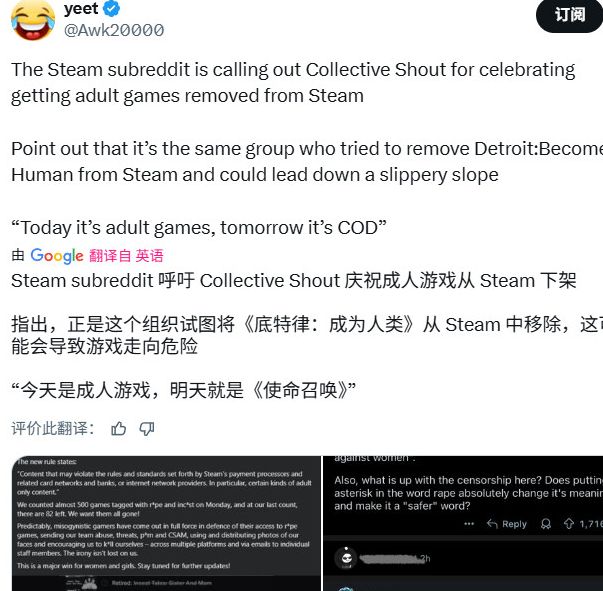Image resolution: width=603 pixels, height=591 pixels.
Task: Click the 评价此翻译 rating label
Action: [52, 428]
